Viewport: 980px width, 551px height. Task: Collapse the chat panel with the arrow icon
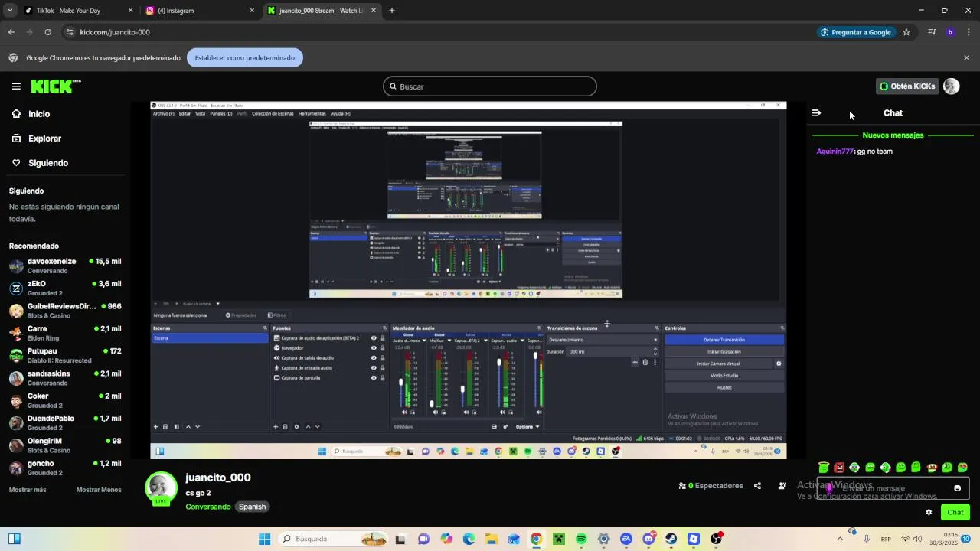click(x=816, y=113)
